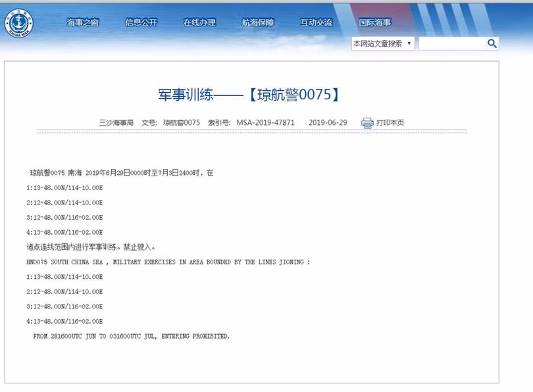
Task: Open the 本网站文章搜索 search scope dropdown
Action: tap(378, 43)
